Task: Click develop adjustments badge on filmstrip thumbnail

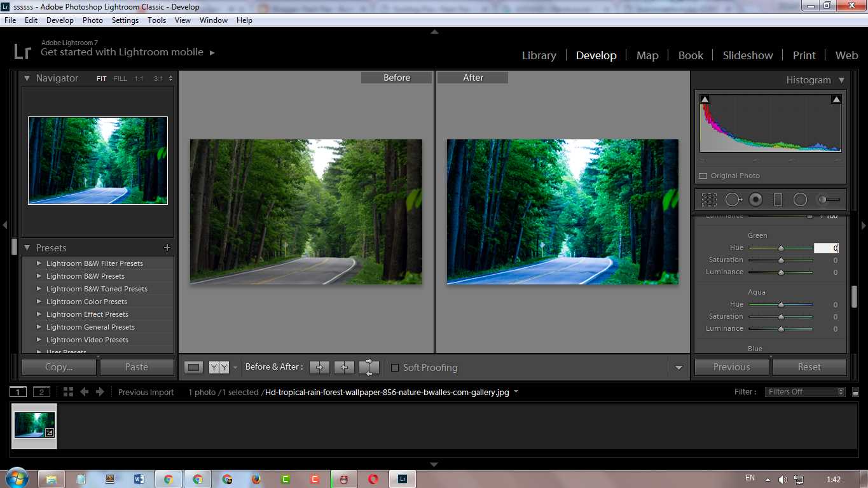Action: [50, 433]
